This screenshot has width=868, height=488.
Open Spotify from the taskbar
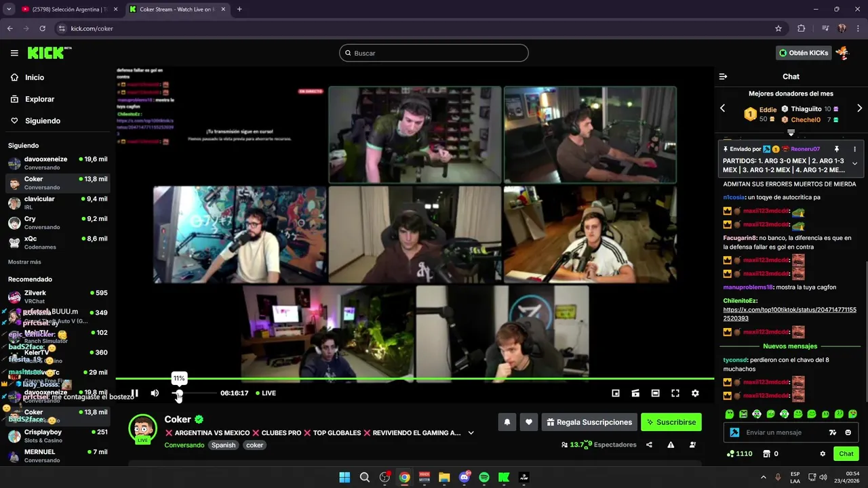click(x=484, y=477)
